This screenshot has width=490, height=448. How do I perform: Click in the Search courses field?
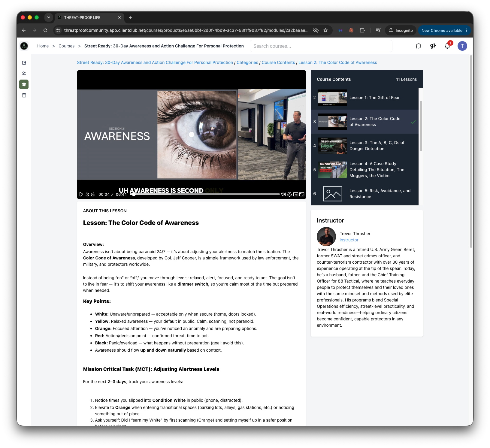321,46
